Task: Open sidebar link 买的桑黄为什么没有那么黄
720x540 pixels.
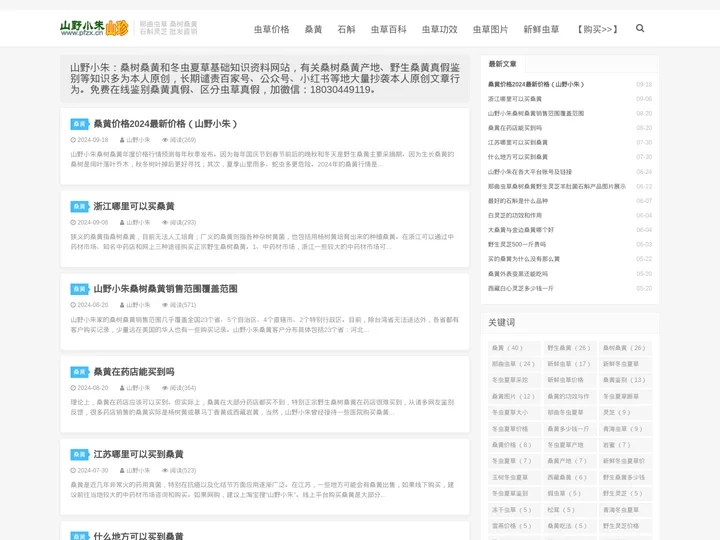Action: [x=523, y=259]
